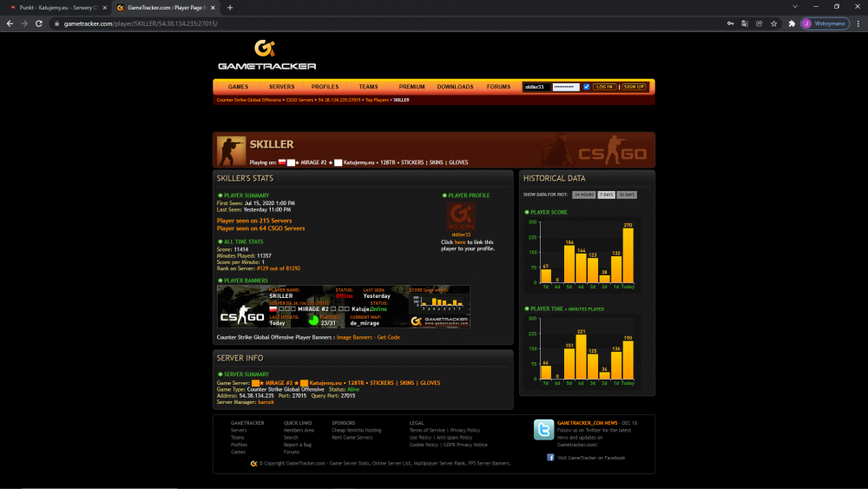The height and width of the screenshot is (489, 868).
Task: Click the Poland flag beside Playing on
Action: pos(282,162)
